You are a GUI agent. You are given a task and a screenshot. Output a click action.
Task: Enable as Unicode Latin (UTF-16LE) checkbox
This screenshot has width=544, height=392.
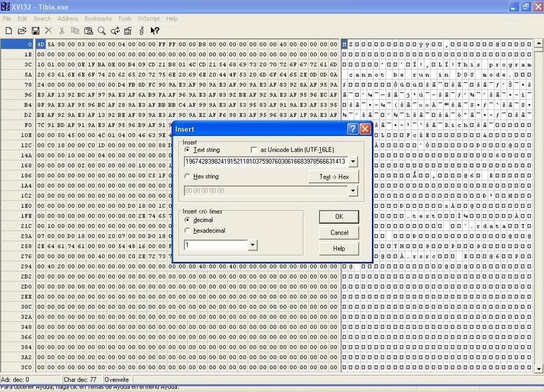coord(254,149)
